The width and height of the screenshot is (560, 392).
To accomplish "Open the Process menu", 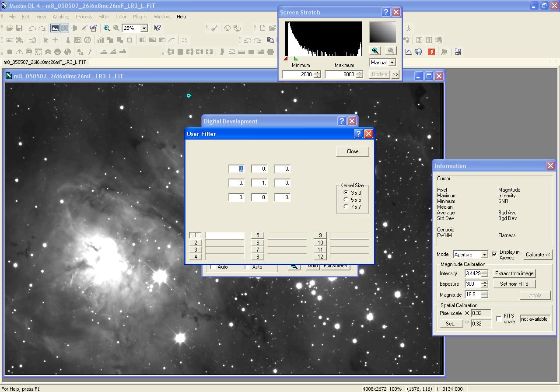I will [x=84, y=17].
